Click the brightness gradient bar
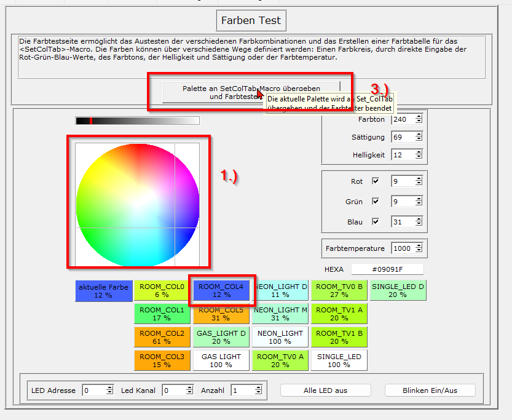 coord(137,121)
